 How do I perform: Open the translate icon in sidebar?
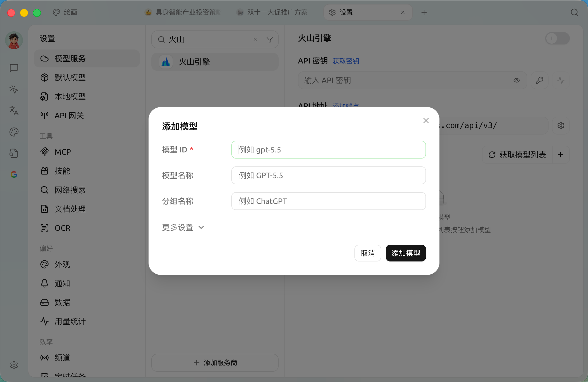coord(14,111)
